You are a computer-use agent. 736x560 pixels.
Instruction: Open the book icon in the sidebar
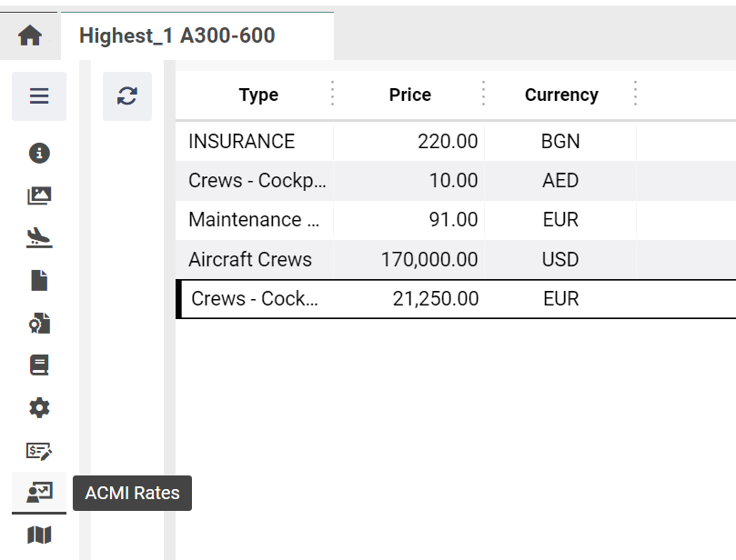tap(39, 365)
